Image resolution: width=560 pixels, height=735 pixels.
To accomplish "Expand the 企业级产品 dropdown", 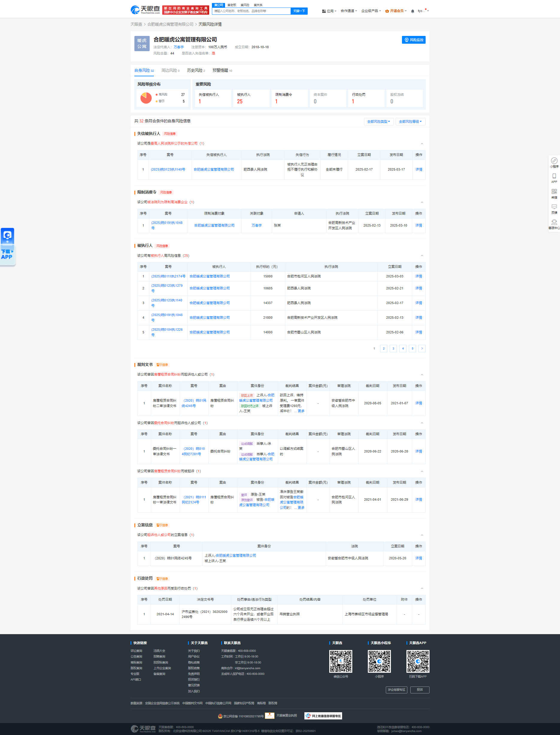I will coord(371,11).
